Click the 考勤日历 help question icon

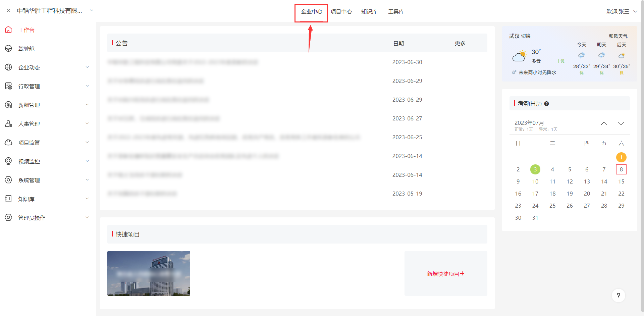coord(546,104)
